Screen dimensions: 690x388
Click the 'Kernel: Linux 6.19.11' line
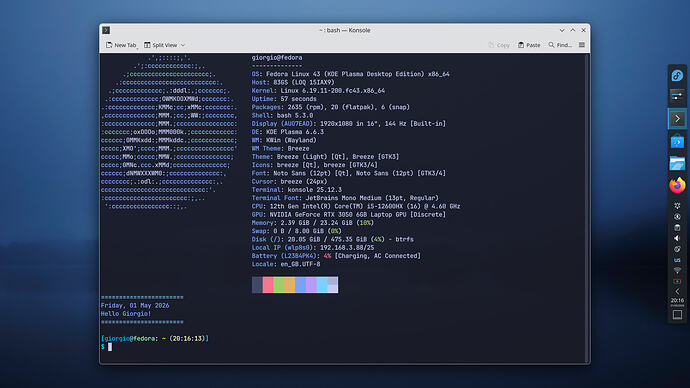click(x=318, y=91)
